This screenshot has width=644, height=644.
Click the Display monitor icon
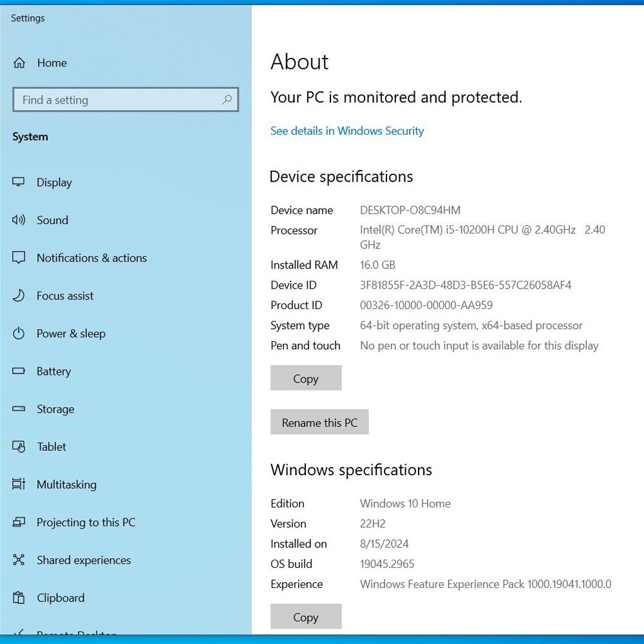point(19,182)
